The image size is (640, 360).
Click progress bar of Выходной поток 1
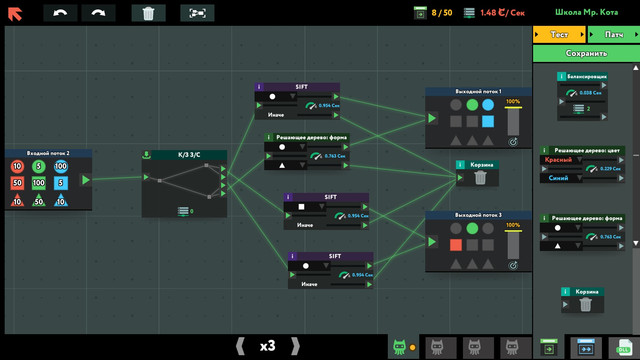513,121
